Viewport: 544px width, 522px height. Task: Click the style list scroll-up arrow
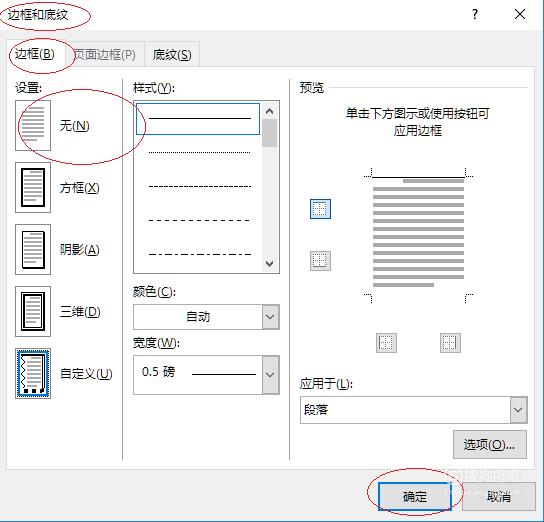[270, 111]
